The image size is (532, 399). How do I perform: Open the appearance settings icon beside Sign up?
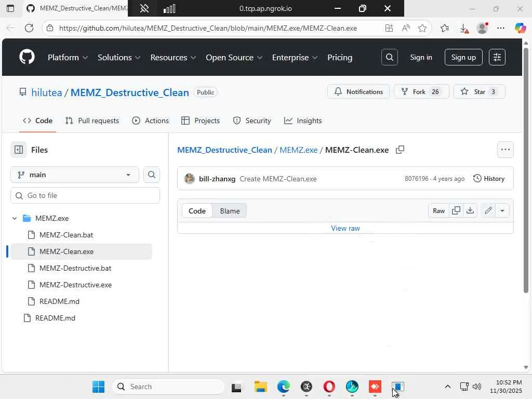pyautogui.click(x=497, y=57)
